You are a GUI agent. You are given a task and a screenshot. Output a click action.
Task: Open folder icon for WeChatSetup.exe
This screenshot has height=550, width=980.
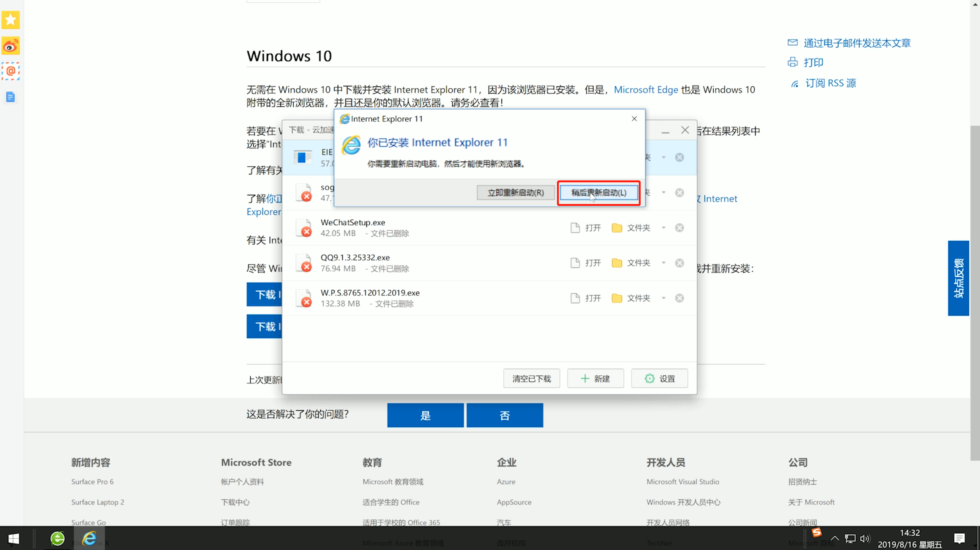(x=617, y=228)
